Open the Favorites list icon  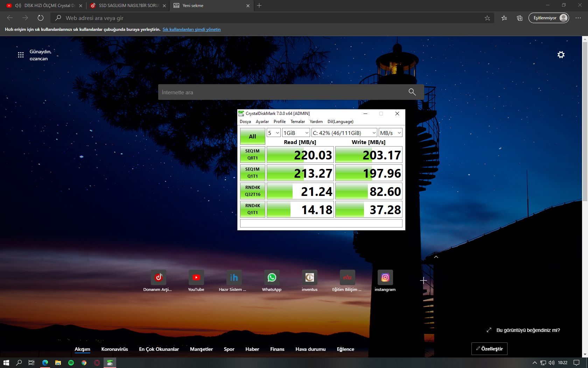coord(504,18)
